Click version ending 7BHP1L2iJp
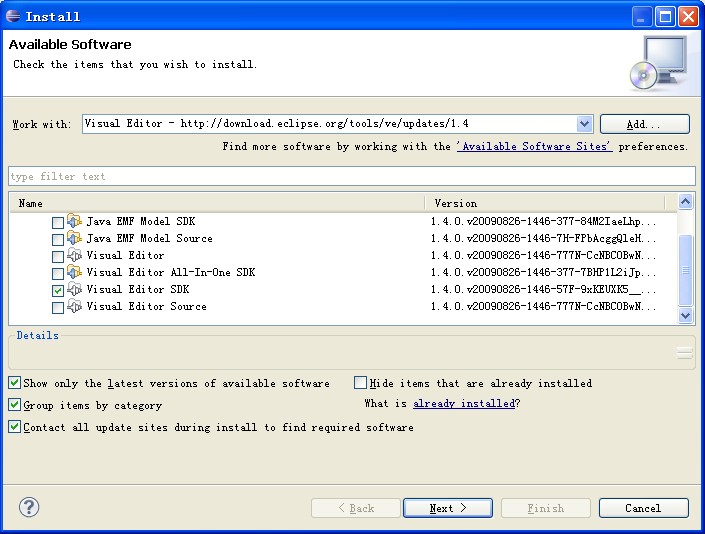 543,272
